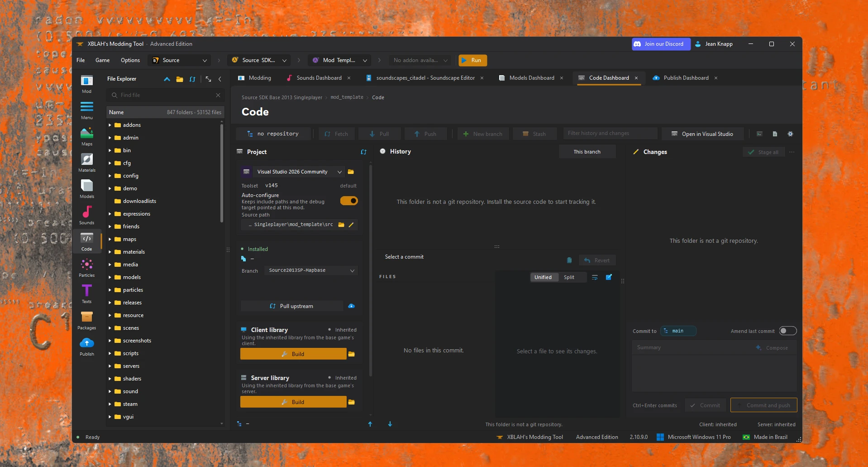868x467 pixels.
Task: Open the Maps section in sidebar
Action: (86, 137)
